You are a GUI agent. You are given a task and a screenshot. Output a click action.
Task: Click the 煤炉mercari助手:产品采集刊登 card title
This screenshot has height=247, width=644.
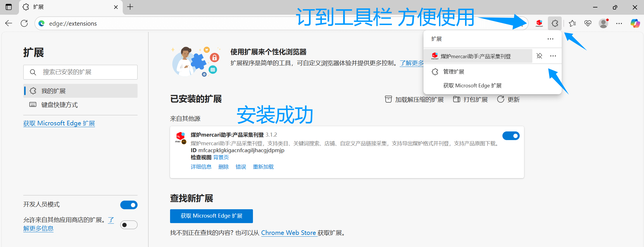[x=227, y=135]
